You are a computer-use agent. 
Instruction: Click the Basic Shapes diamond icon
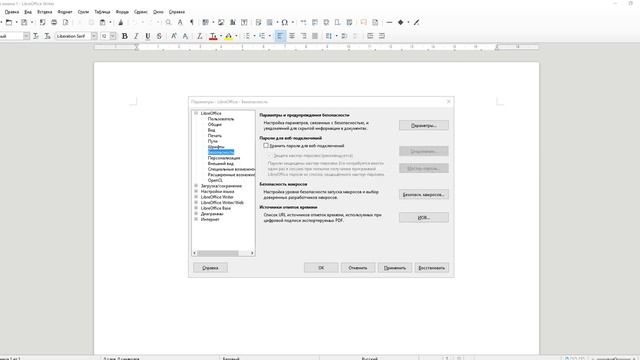pos(400,22)
